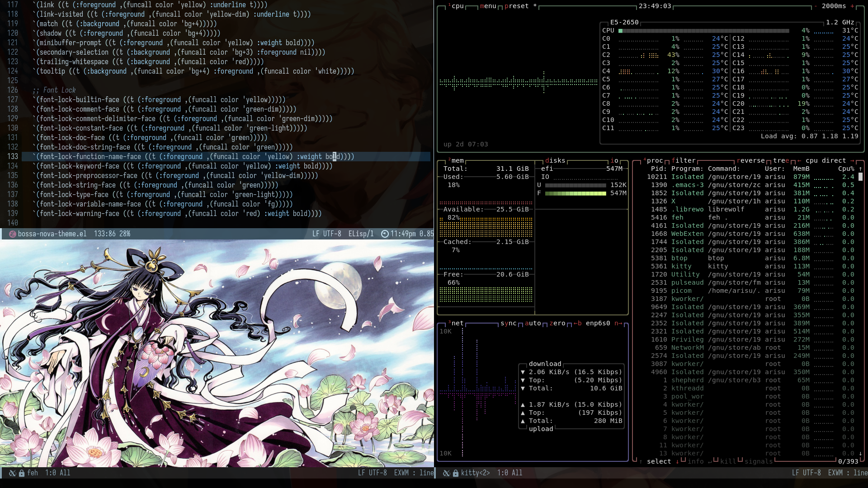Click the up arrow beside select in proc
This screenshot has height=488, width=868.
(x=641, y=462)
